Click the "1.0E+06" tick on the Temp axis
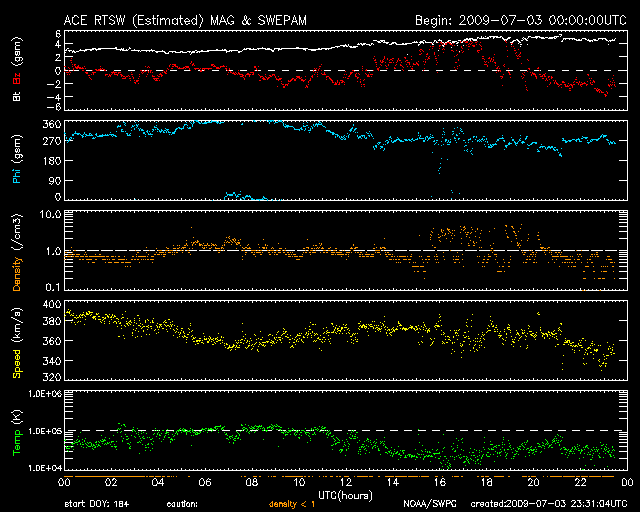640x512 pixels. coord(45,394)
